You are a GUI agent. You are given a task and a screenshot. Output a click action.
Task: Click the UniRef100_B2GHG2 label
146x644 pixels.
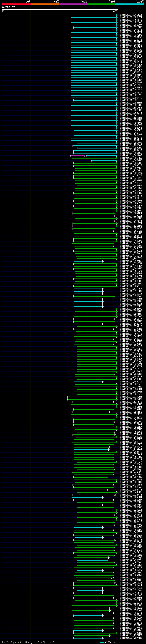tap(131, 605)
